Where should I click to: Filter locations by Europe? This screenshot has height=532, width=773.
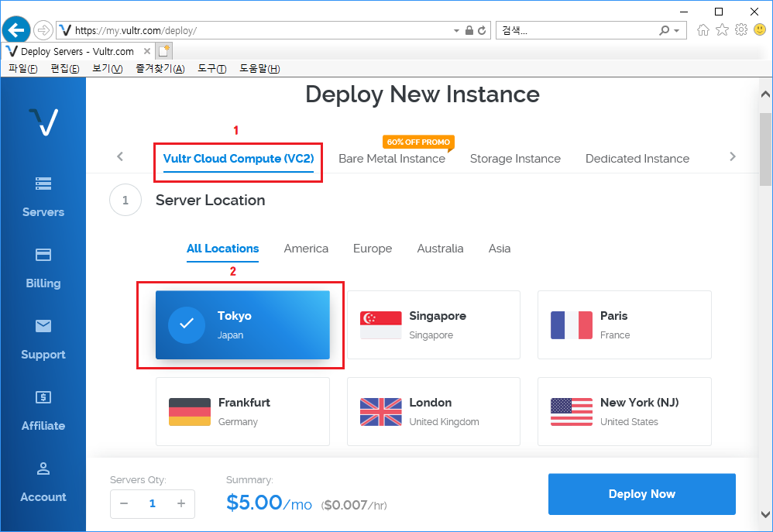373,249
